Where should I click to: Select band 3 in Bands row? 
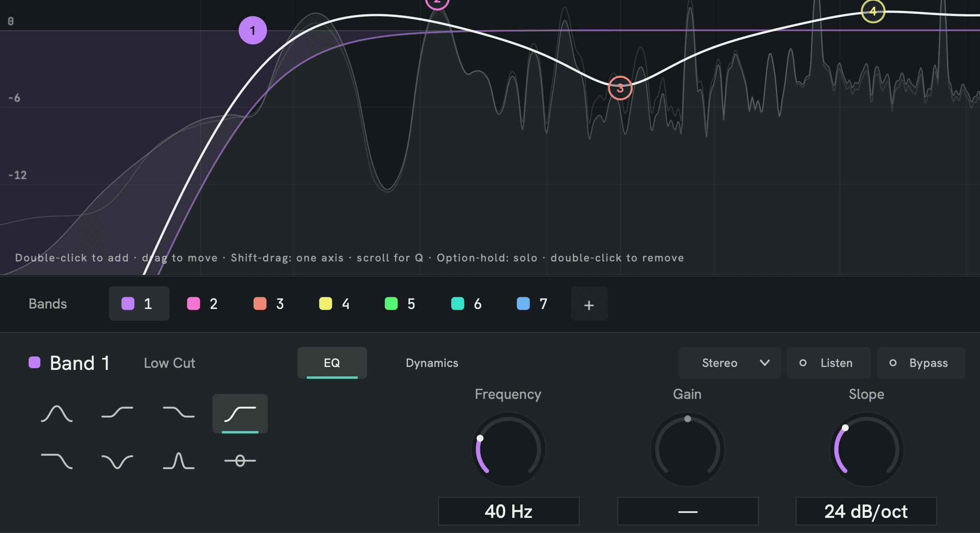pyautogui.click(x=269, y=303)
